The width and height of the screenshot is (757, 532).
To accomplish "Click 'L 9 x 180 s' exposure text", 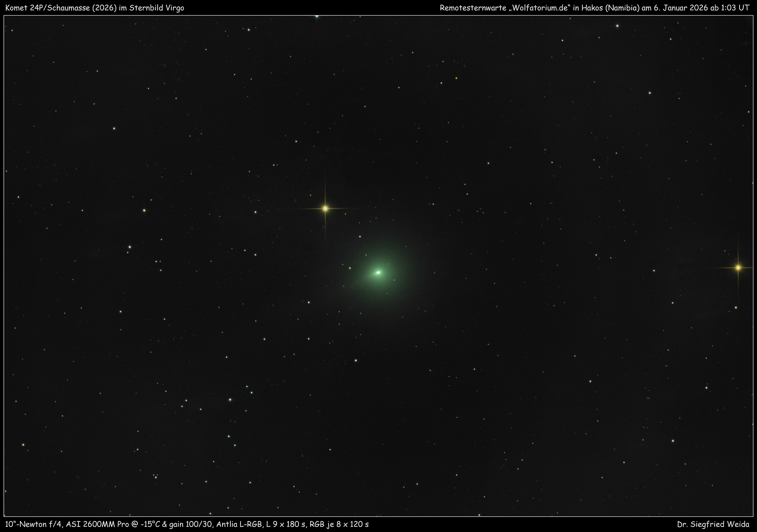I will click(x=286, y=524).
